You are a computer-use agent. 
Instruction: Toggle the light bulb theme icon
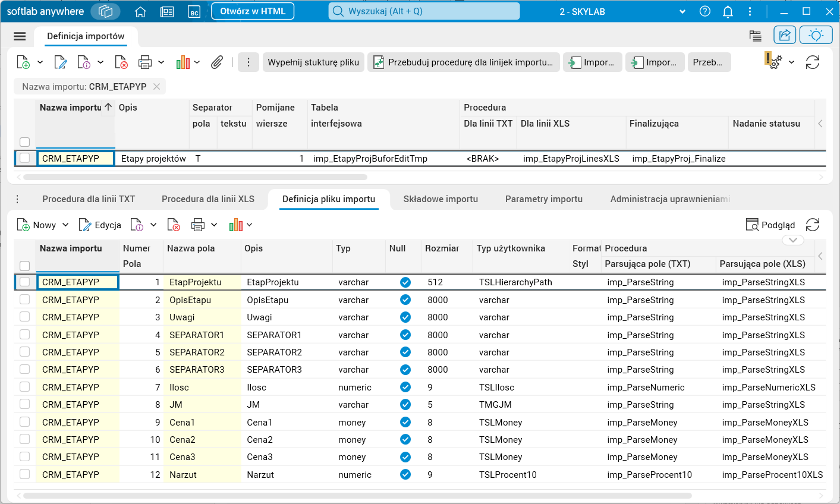tap(816, 35)
